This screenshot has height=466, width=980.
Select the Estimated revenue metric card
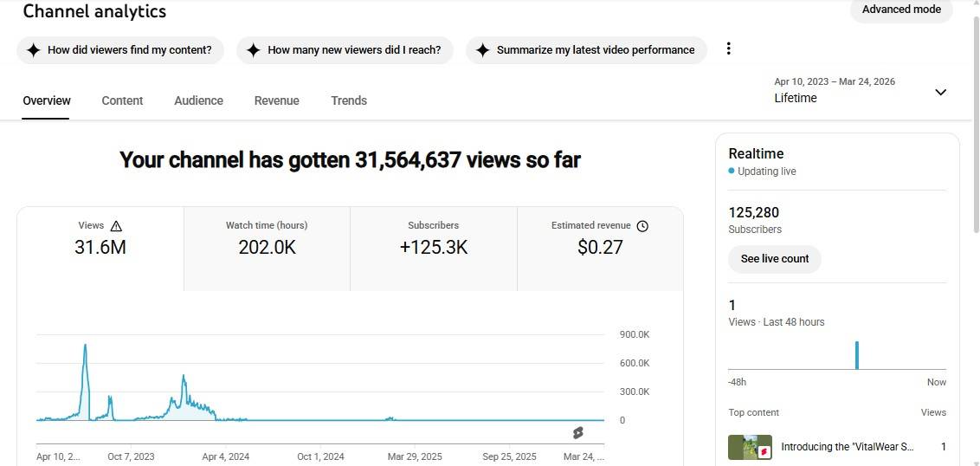tap(599, 248)
